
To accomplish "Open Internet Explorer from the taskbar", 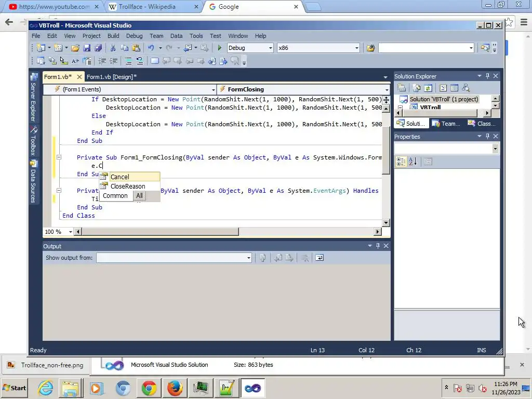I will [45, 388].
